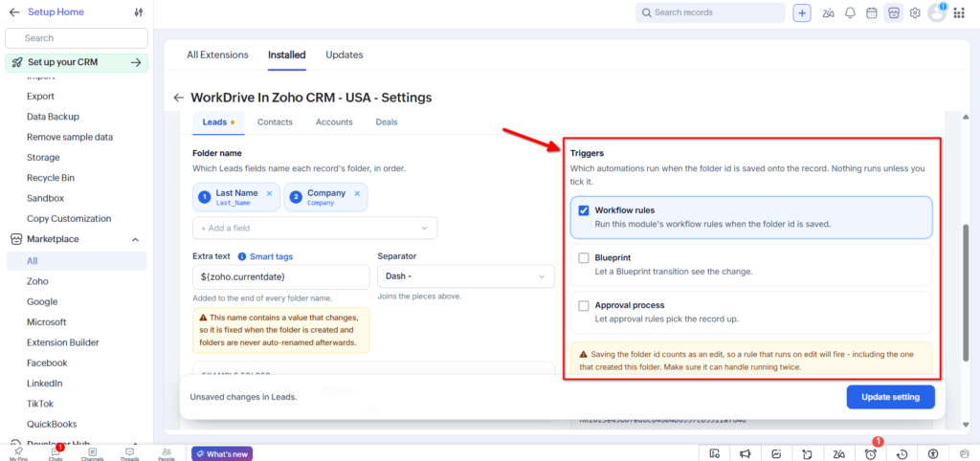Viewport: 980px width, 461px height.
Task: Remove the Company field chip
Action: (x=358, y=193)
